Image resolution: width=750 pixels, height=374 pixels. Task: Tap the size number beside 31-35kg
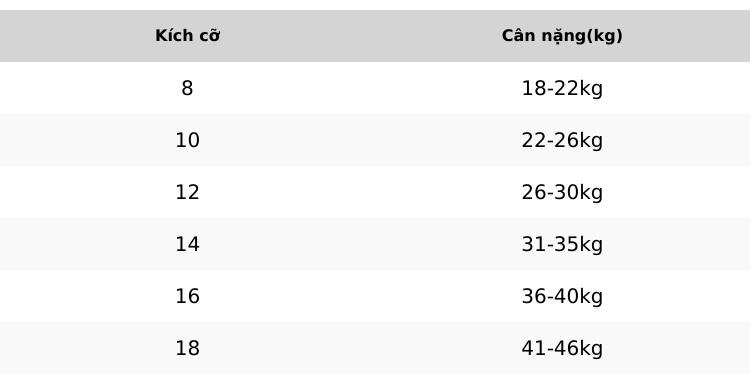[x=188, y=244]
